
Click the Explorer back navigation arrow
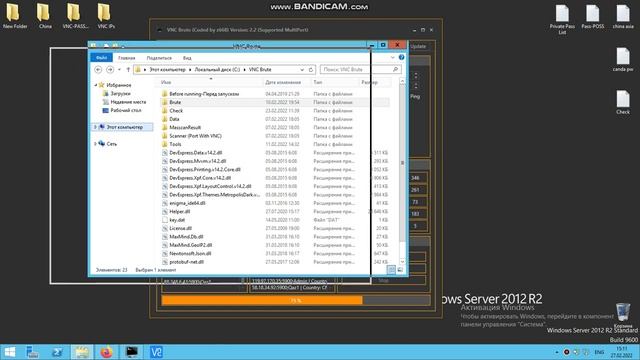click(98, 70)
